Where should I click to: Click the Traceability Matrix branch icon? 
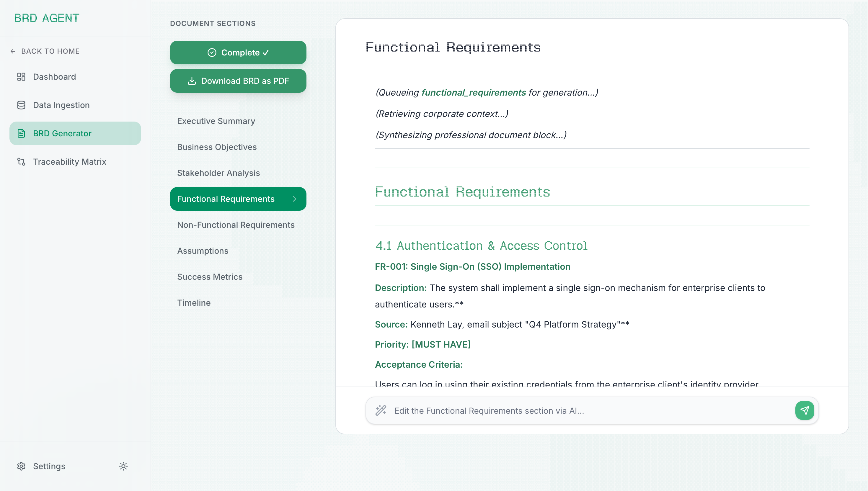21,162
